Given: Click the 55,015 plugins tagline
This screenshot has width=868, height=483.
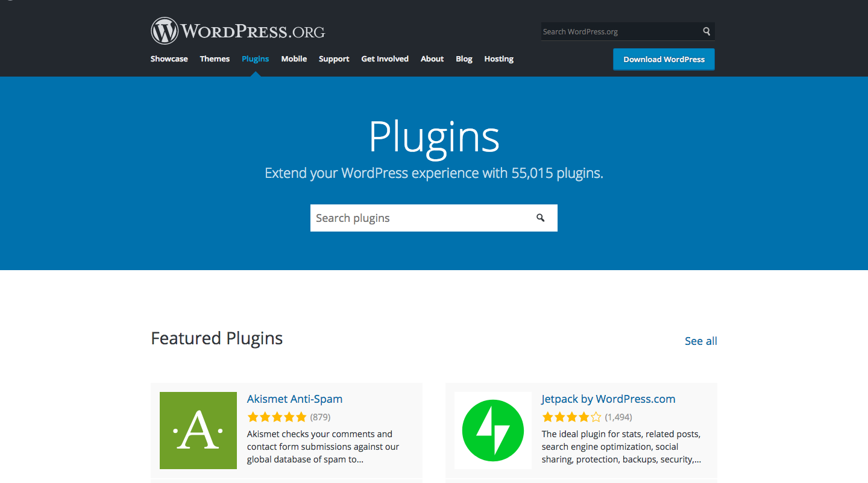Looking at the screenshot, I should pyautogui.click(x=434, y=173).
